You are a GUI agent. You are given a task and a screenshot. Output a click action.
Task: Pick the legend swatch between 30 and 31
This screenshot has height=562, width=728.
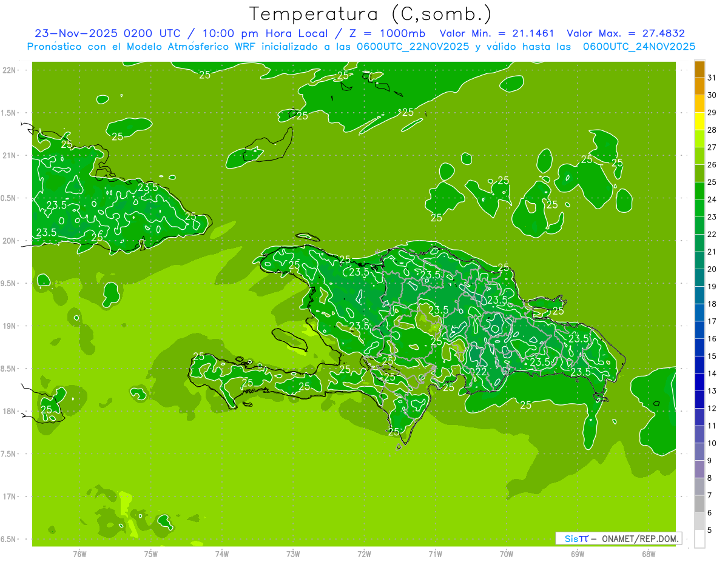click(x=699, y=87)
